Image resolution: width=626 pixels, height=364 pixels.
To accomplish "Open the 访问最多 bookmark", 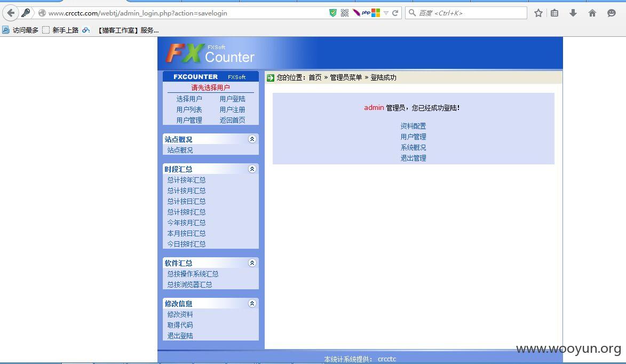I will [20, 30].
